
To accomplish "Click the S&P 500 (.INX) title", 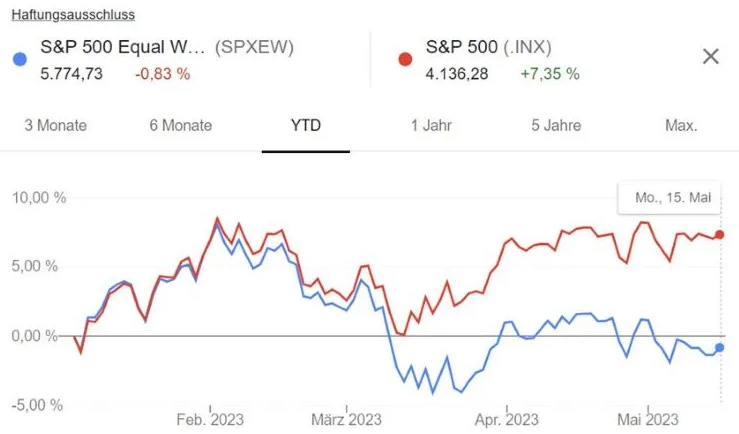I will tap(488, 46).
